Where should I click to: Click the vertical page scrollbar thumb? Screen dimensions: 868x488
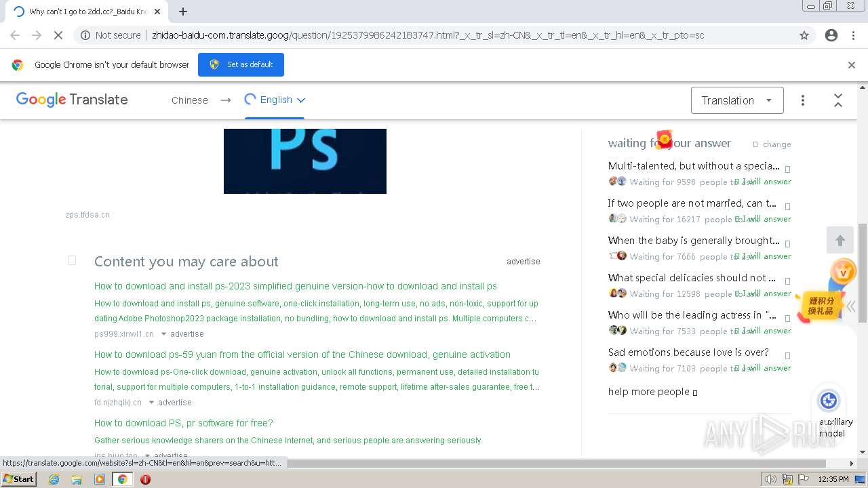coord(863,272)
